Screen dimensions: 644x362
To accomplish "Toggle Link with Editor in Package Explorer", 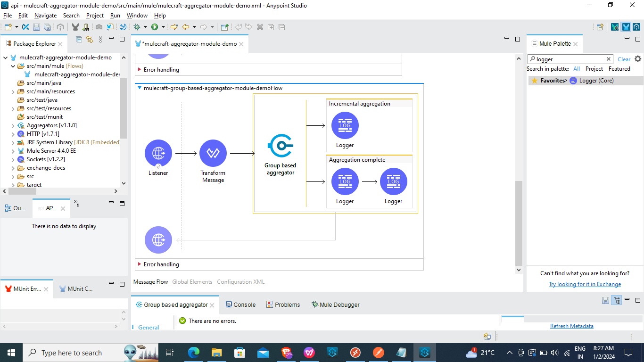I will pyautogui.click(x=89, y=39).
